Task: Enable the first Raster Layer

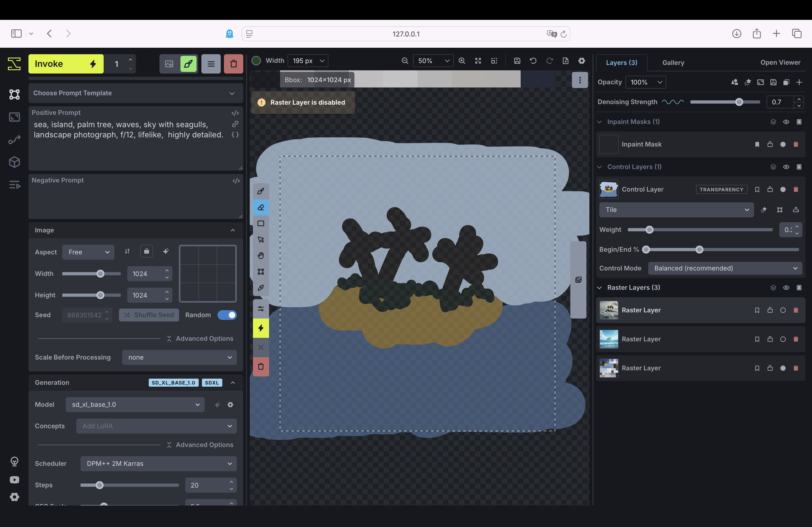Action: pyautogui.click(x=783, y=310)
